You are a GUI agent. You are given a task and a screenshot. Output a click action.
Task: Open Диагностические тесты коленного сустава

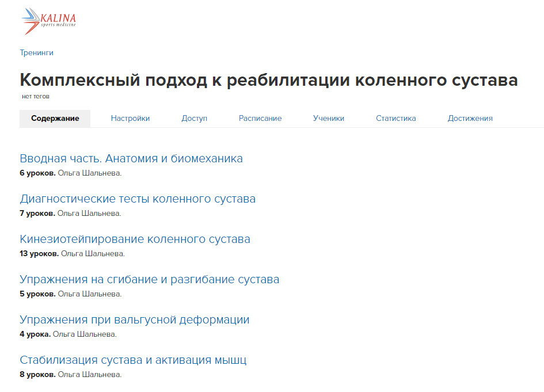(138, 199)
